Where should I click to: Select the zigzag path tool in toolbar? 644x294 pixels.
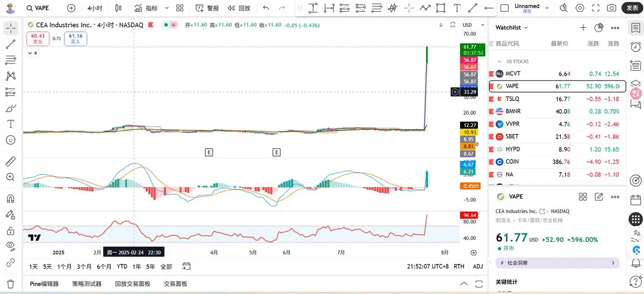click(x=425, y=8)
